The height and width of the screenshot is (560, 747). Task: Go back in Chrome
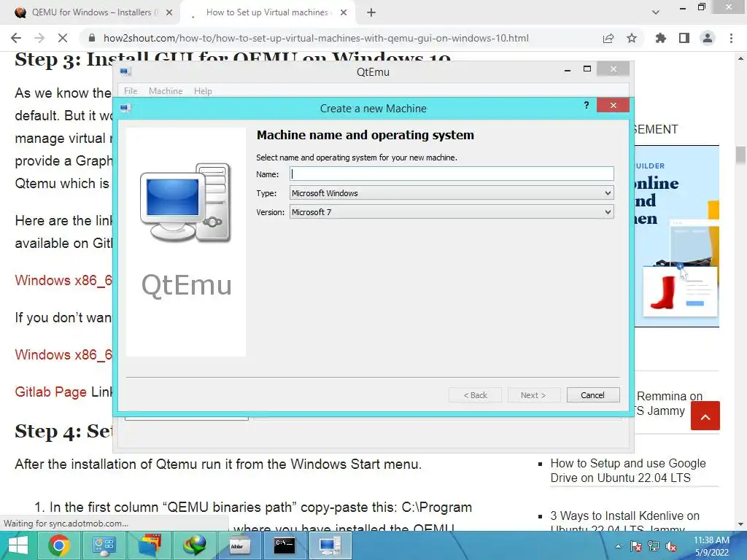tap(16, 38)
